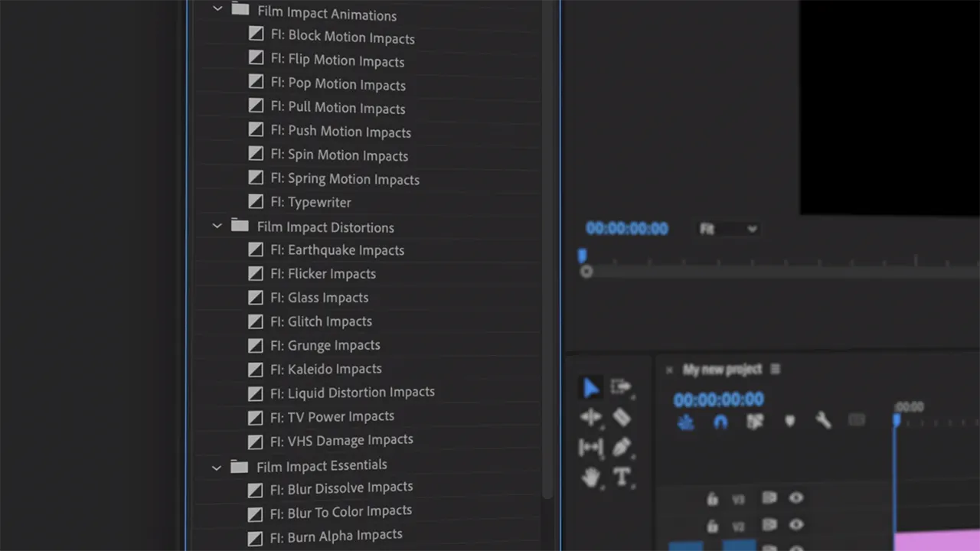This screenshot has height=551, width=980.
Task: Click the V2 track label
Action: (738, 527)
